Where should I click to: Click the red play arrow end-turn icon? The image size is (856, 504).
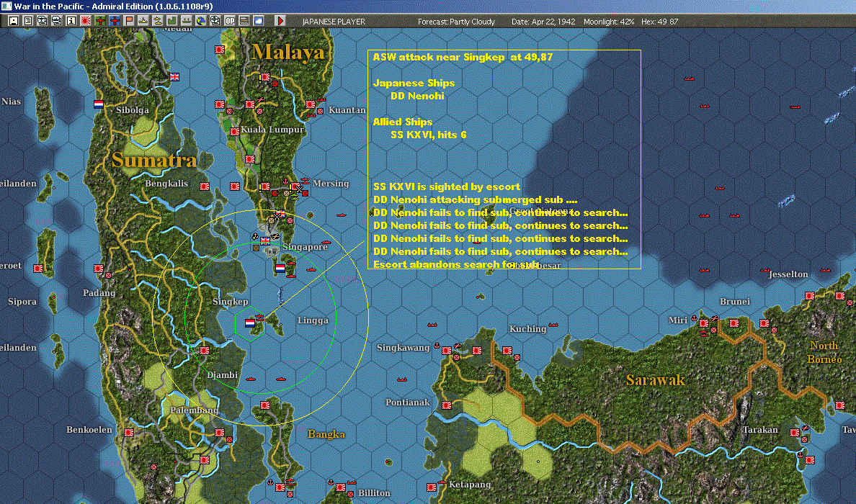pyautogui.click(x=280, y=21)
